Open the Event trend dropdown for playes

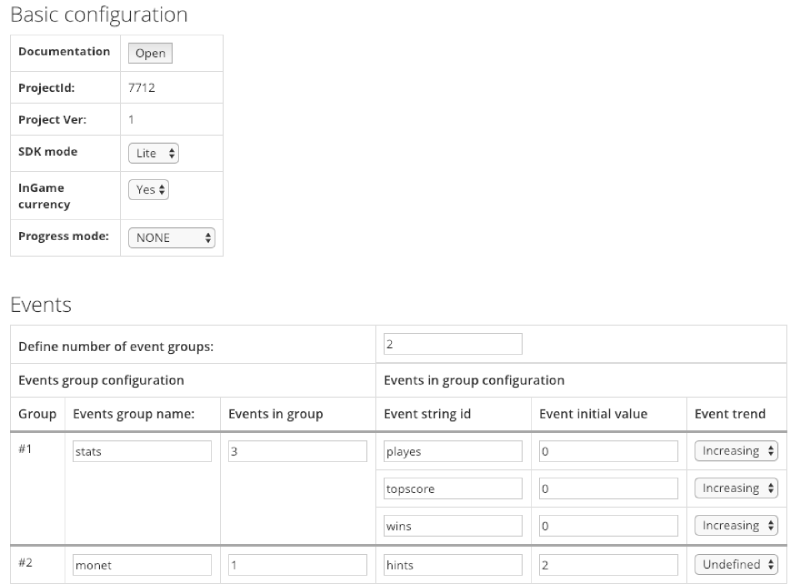pos(736,451)
